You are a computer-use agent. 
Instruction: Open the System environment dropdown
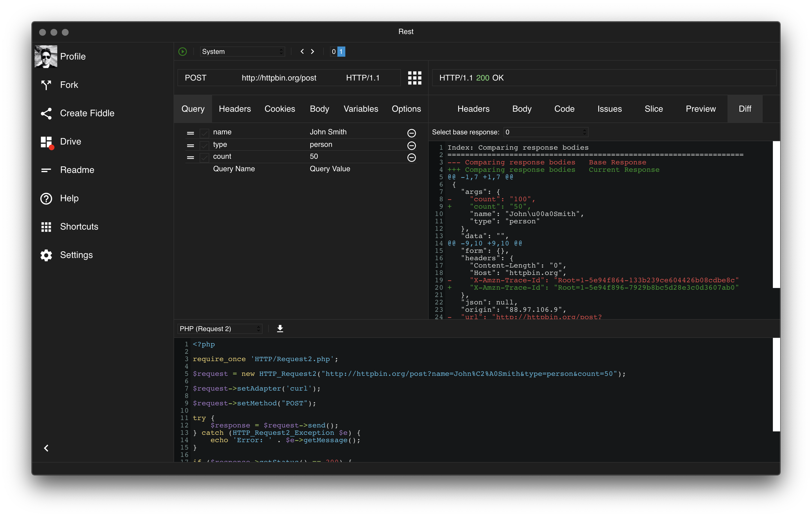coord(242,52)
